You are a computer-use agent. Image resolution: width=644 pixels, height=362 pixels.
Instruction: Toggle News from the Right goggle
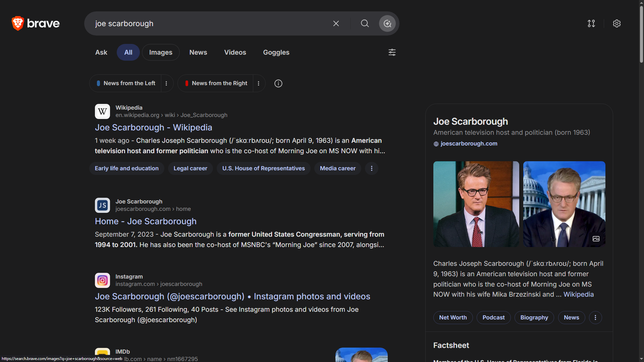pos(216,83)
